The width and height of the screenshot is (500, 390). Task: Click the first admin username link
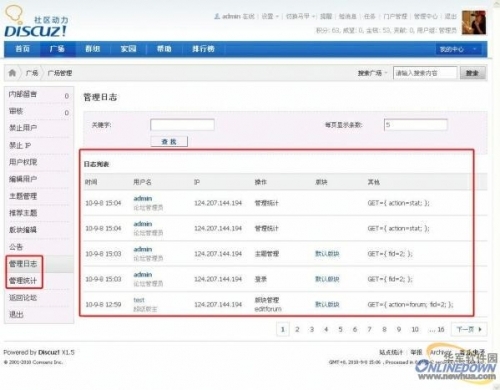143,198
